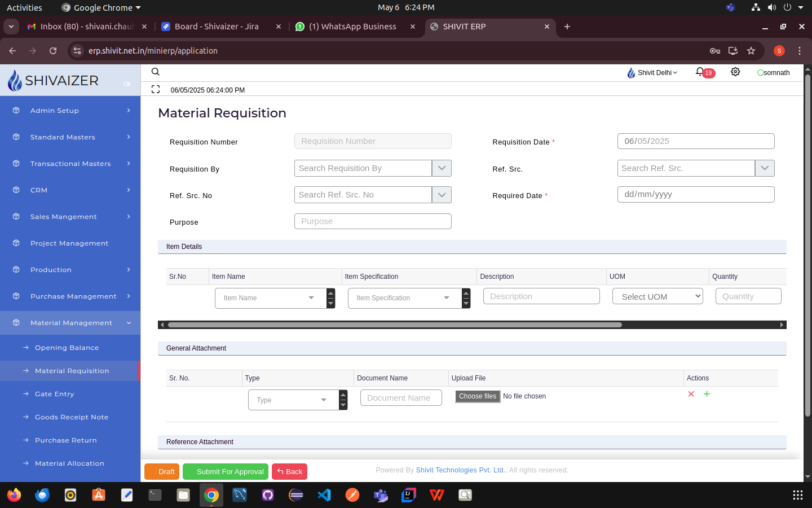This screenshot has width=812, height=508.
Task: Click the search magnifier icon in header
Action: pyautogui.click(x=156, y=72)
